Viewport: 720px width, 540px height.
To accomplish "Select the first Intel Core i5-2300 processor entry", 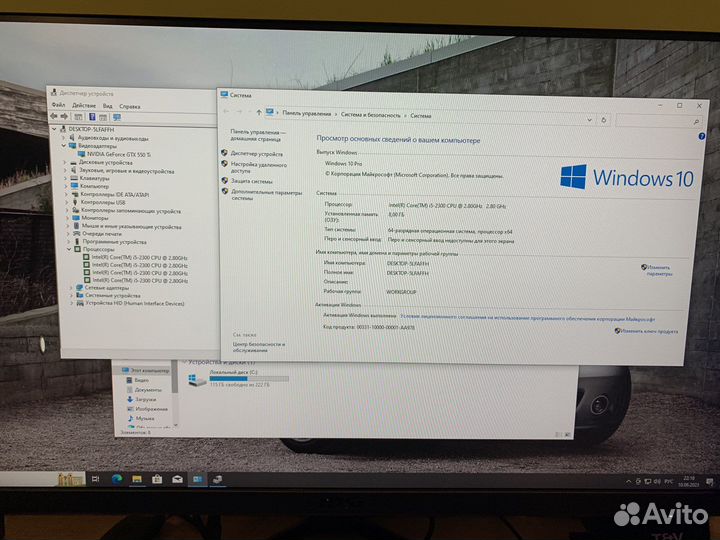I will (139, 258).
